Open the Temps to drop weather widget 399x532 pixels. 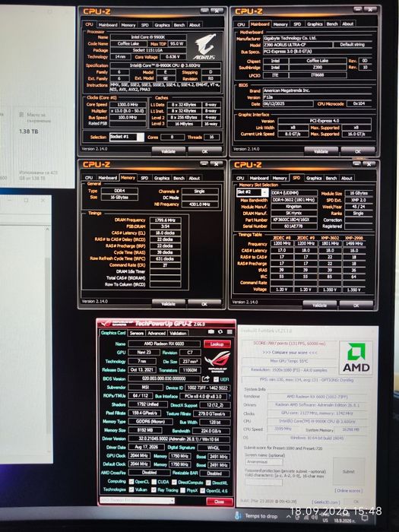click(256, 516)
